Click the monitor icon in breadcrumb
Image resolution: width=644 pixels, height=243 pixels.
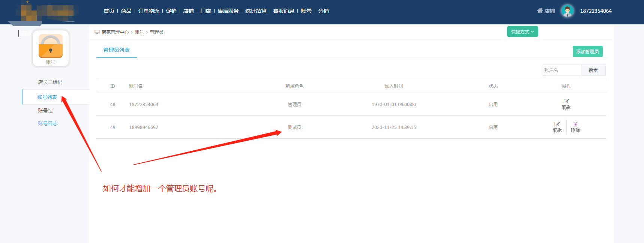[x=97, y=32]
